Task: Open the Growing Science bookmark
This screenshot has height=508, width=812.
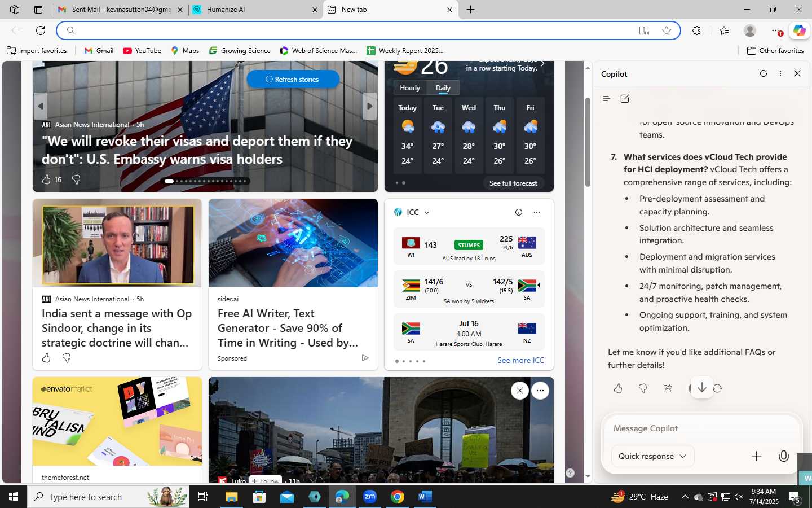Action: click(240, 51)
